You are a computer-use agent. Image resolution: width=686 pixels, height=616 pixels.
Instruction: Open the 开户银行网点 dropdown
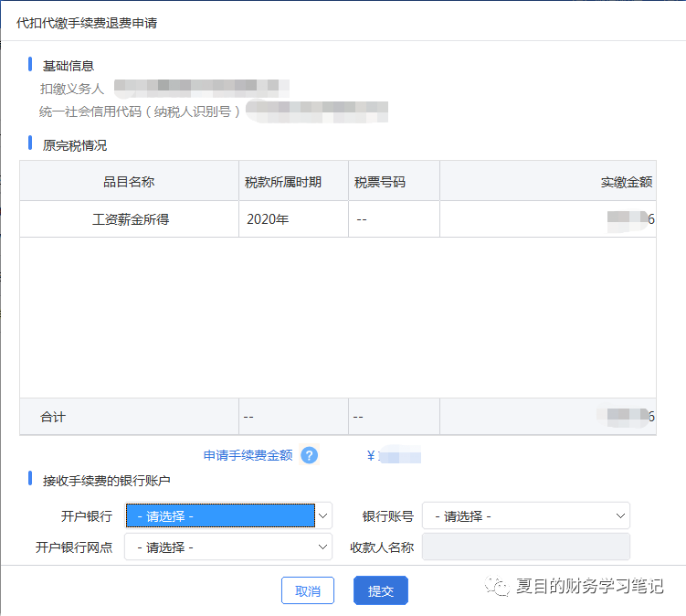[228, 547]
